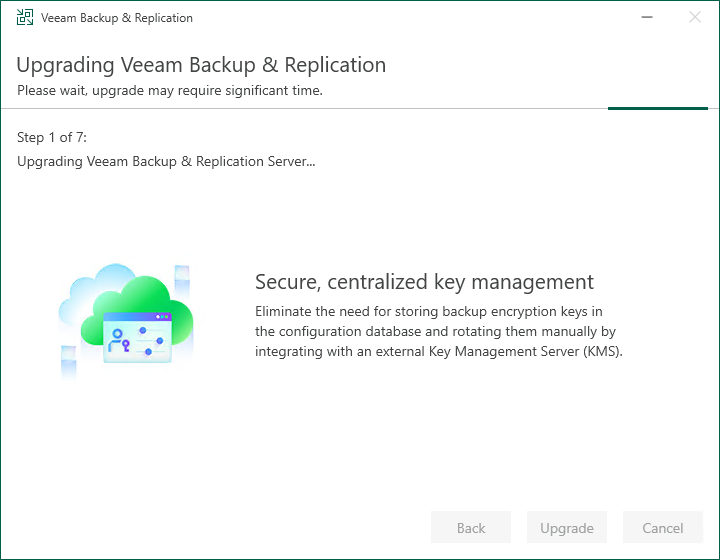This screenshot has width=720, height=560.
Task: Click the green upgrade progress bar
Action: click(657, 108)
